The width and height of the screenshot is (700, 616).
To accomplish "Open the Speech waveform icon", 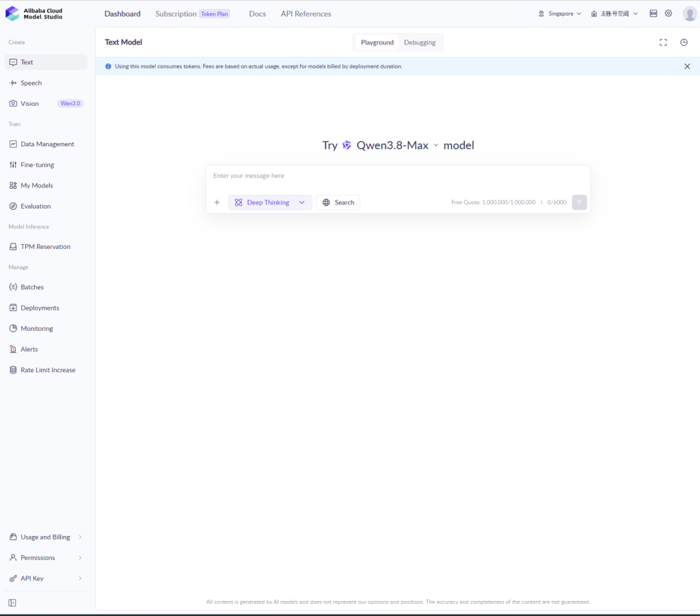I will point(14,83).
